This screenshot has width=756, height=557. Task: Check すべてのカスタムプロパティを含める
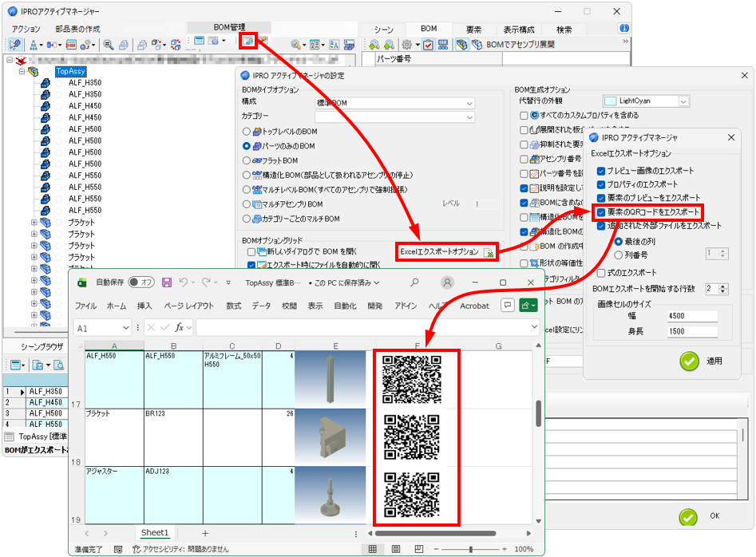click(x=524, y=115)
